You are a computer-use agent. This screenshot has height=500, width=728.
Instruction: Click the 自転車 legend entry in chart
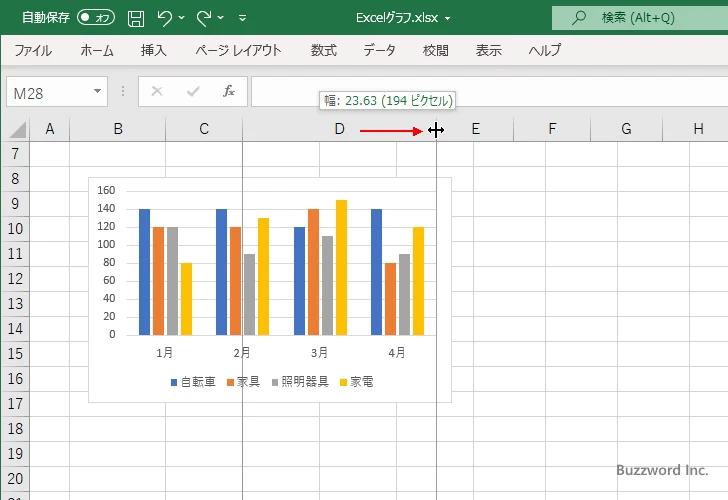tap(193, 382)
